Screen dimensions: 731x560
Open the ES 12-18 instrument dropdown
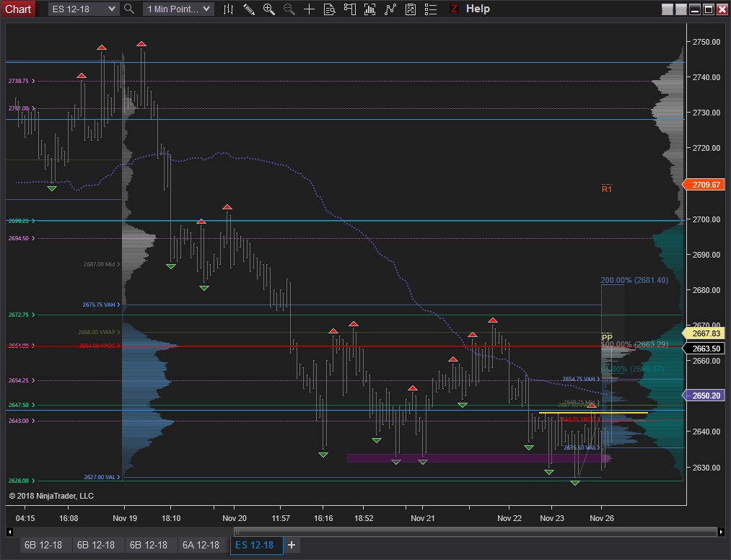[84, 9]
